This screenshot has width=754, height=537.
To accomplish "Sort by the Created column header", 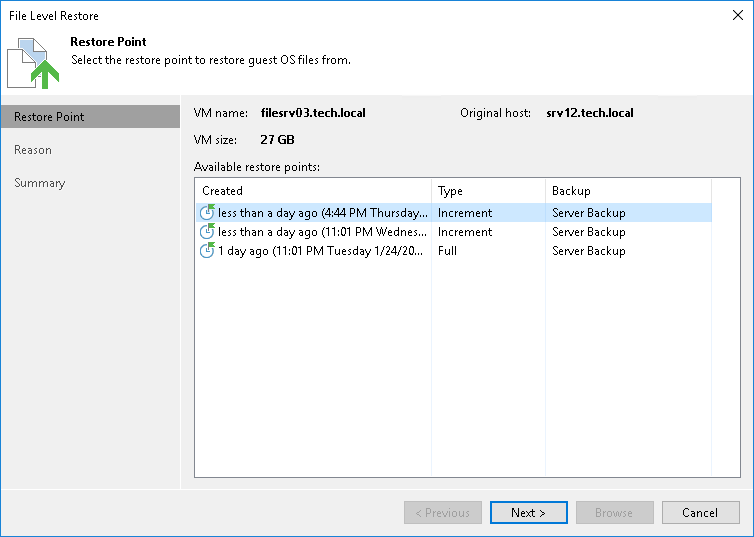I will tap(314, 191).
